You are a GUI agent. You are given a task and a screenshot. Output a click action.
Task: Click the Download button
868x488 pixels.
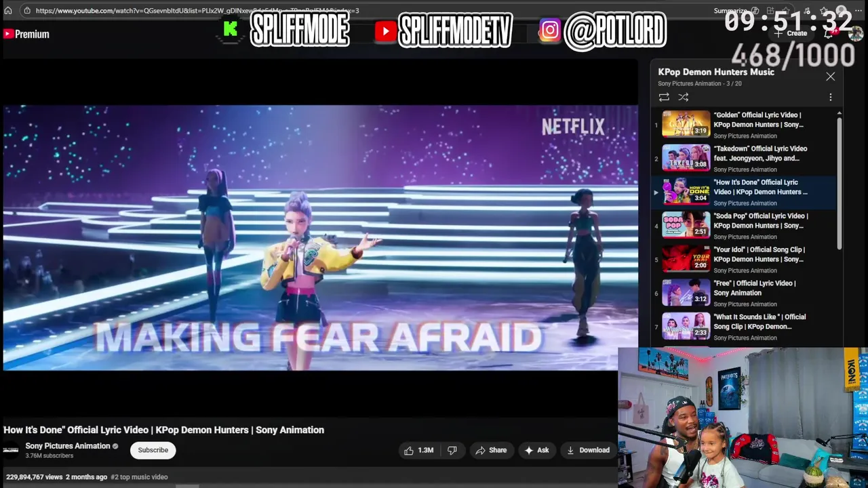click(588, 450)
